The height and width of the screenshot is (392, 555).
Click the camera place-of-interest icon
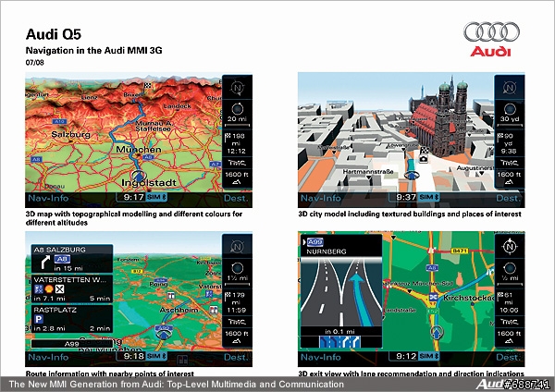point(424,159)
